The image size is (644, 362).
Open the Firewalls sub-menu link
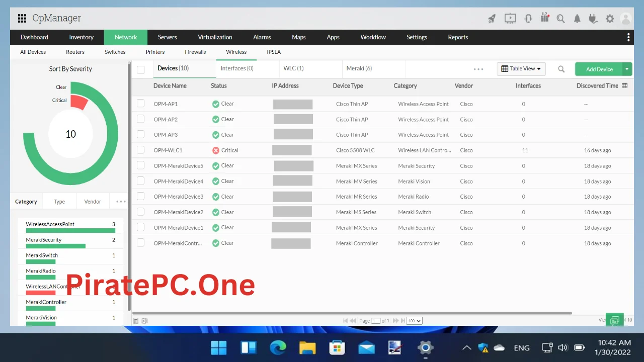tap(195, 52)
